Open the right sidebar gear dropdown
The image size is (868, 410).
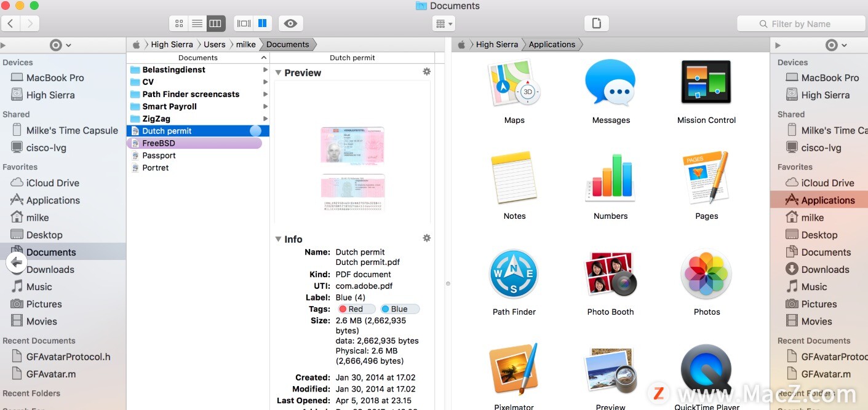click(x=836, y=45)
